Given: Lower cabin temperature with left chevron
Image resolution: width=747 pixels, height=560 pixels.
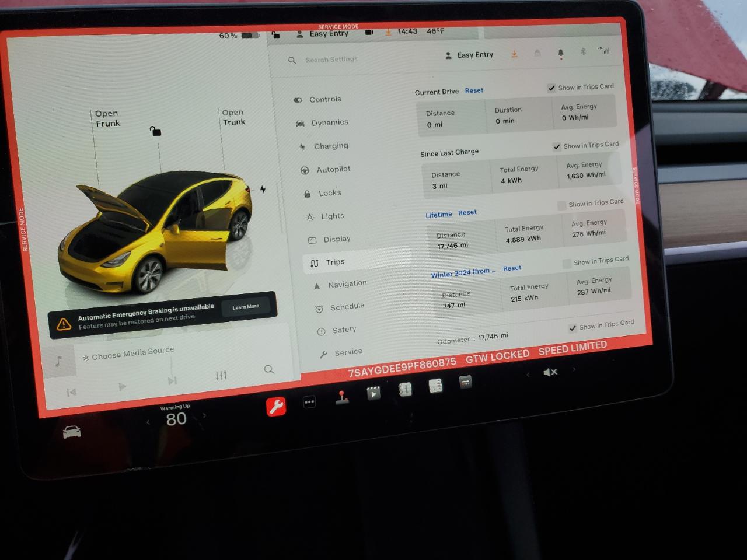Looking at the screenshot, I should 148,422.
